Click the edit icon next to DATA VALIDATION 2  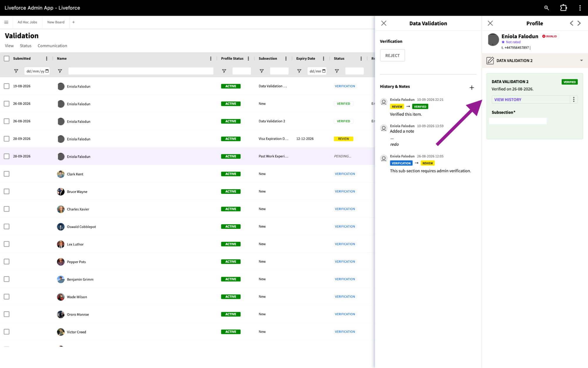(x=490, y=61)
